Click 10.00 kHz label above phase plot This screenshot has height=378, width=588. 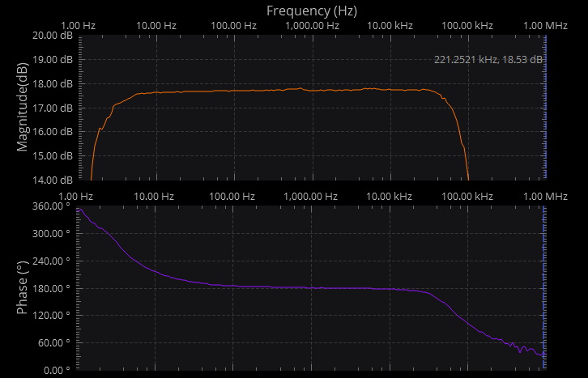click(389, 197)
